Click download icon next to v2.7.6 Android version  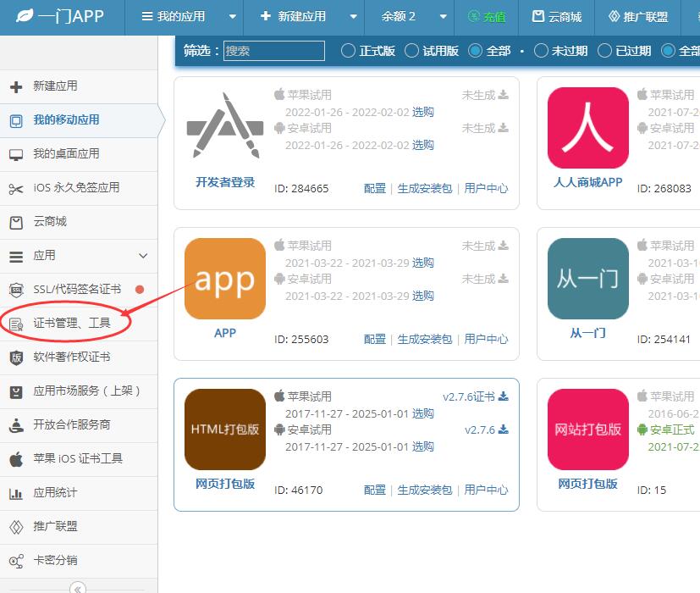[503, 430]
